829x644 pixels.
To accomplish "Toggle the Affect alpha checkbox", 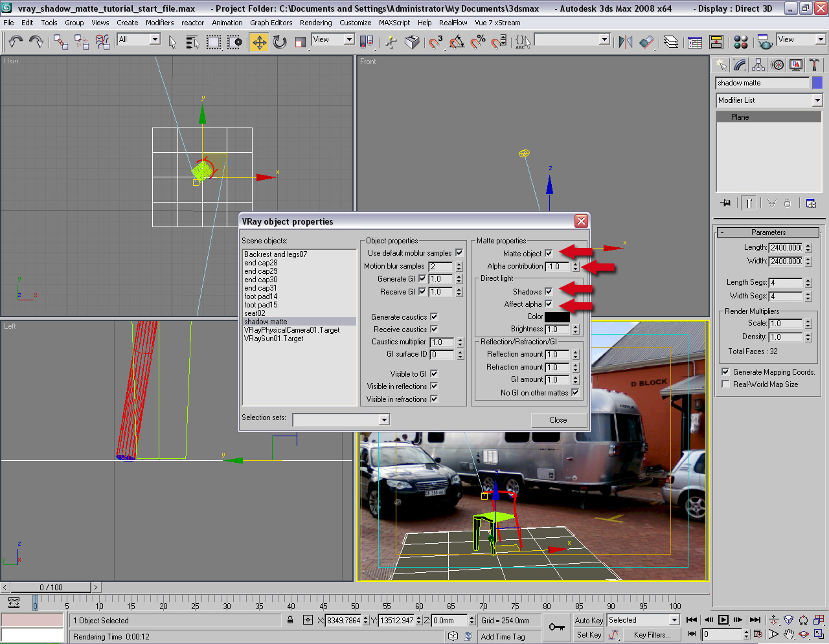I will 549,304.
